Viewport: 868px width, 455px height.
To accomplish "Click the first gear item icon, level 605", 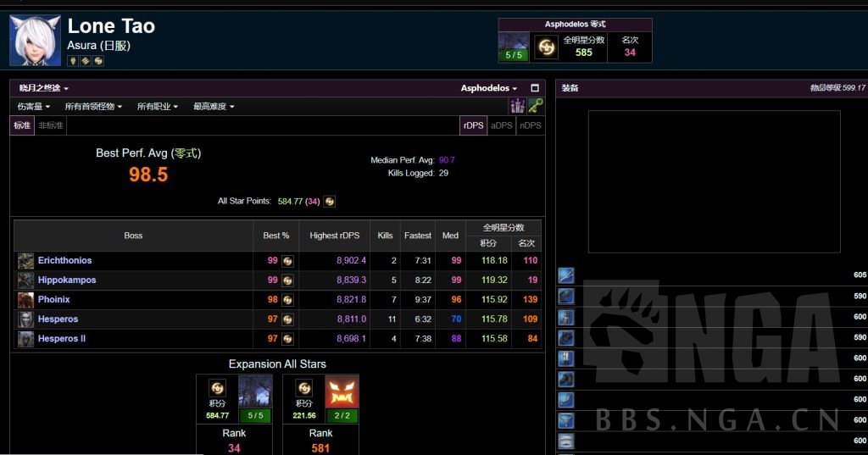I will point(566,275).
